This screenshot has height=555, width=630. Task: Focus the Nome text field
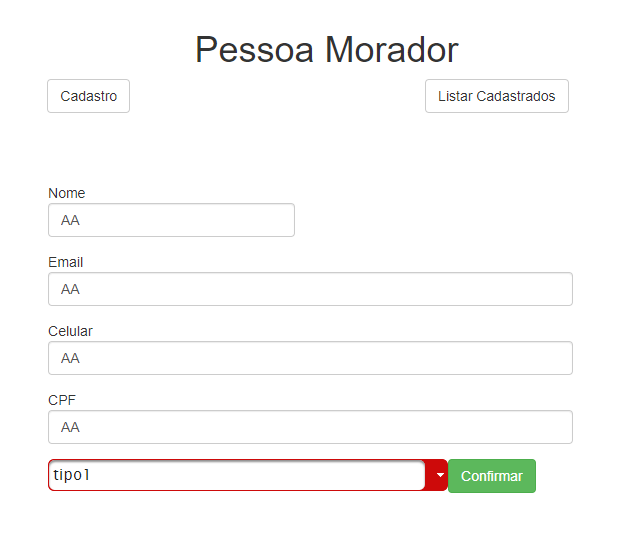point(171,220)
